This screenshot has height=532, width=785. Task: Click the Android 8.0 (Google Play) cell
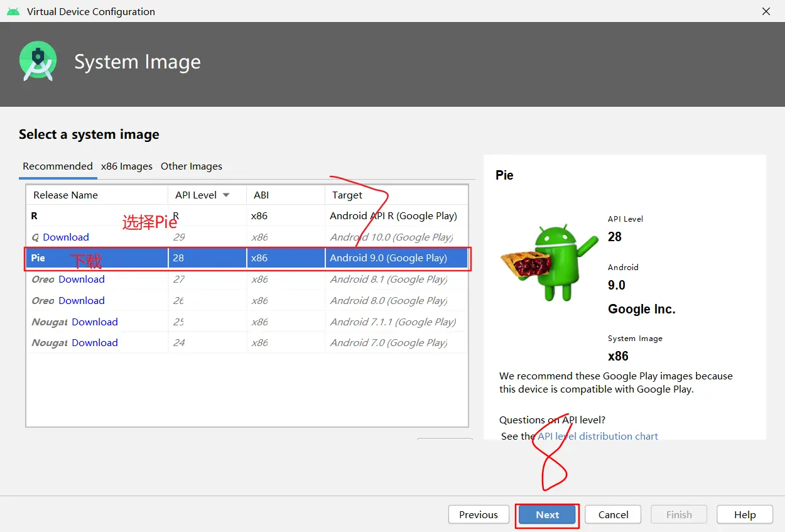396,301
